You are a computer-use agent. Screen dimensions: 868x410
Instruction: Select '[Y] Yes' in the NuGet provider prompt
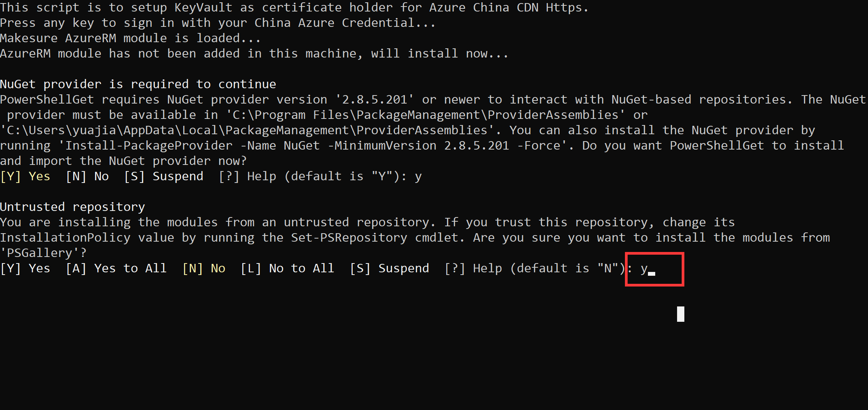pos(25,176)
